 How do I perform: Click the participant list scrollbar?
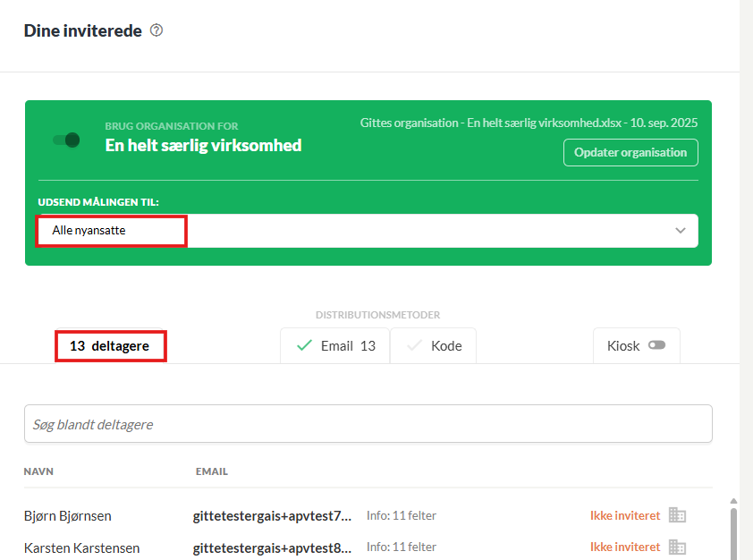[x=733, y=534]
